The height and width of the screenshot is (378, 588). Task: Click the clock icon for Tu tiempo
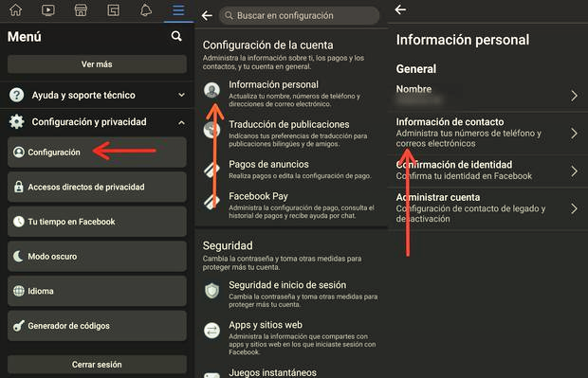pos(18,222)
